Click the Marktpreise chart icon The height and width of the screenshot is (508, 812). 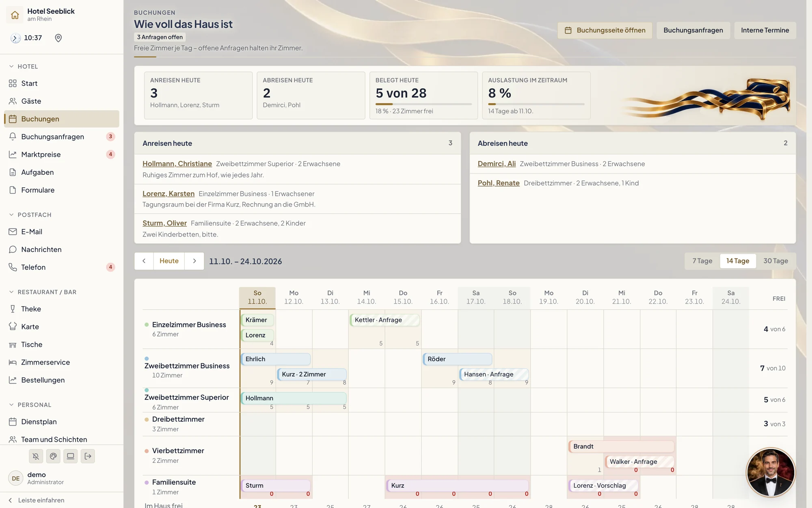click(x=13, y=154)
